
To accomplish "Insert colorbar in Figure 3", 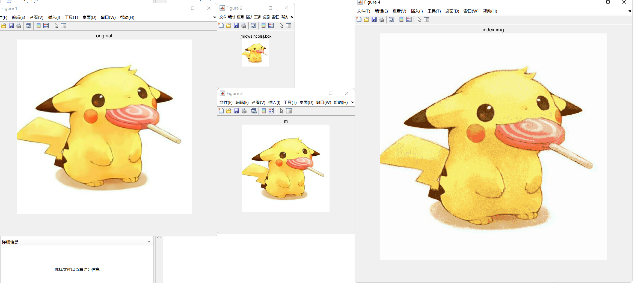I will point(264,111).
